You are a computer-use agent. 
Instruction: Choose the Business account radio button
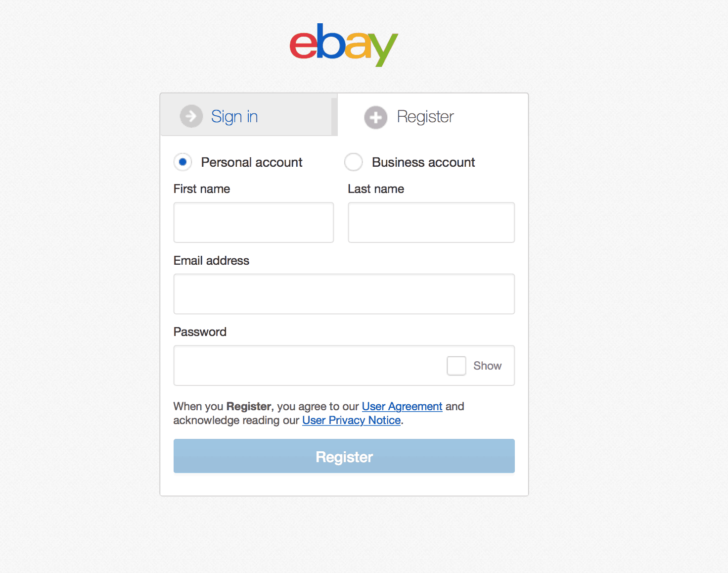(353, 162)
